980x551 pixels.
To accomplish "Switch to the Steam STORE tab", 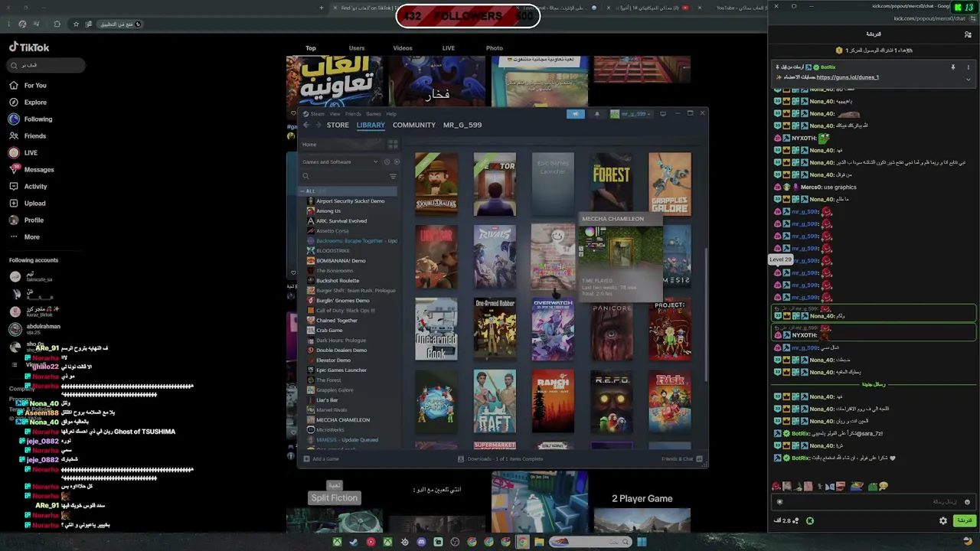I will coord(338,125).
